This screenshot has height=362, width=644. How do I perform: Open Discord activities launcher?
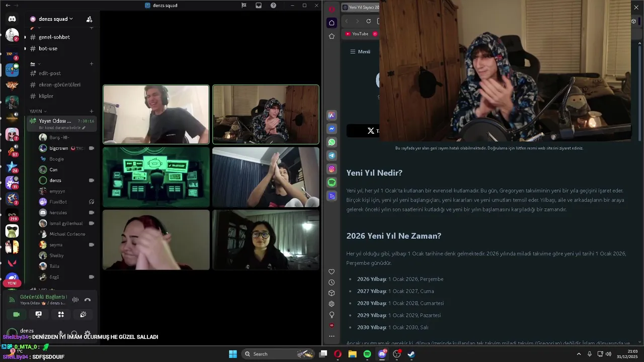(61, 314)
